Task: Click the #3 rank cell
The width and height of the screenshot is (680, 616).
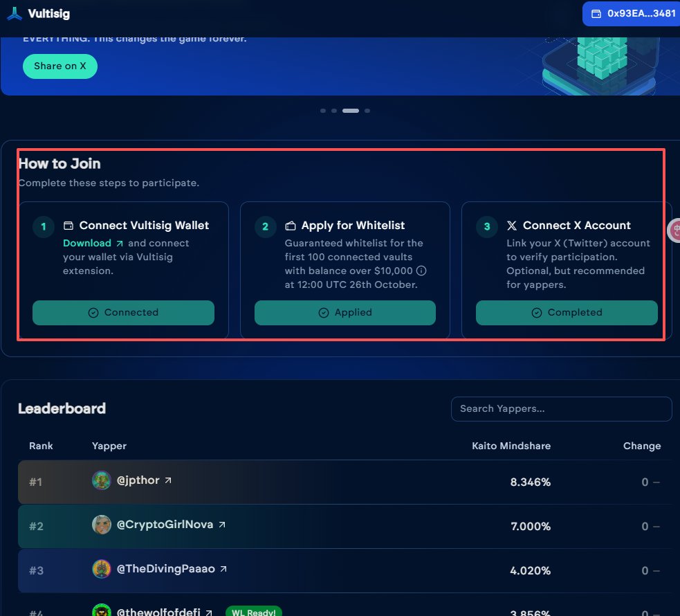Action: (36, 570)
